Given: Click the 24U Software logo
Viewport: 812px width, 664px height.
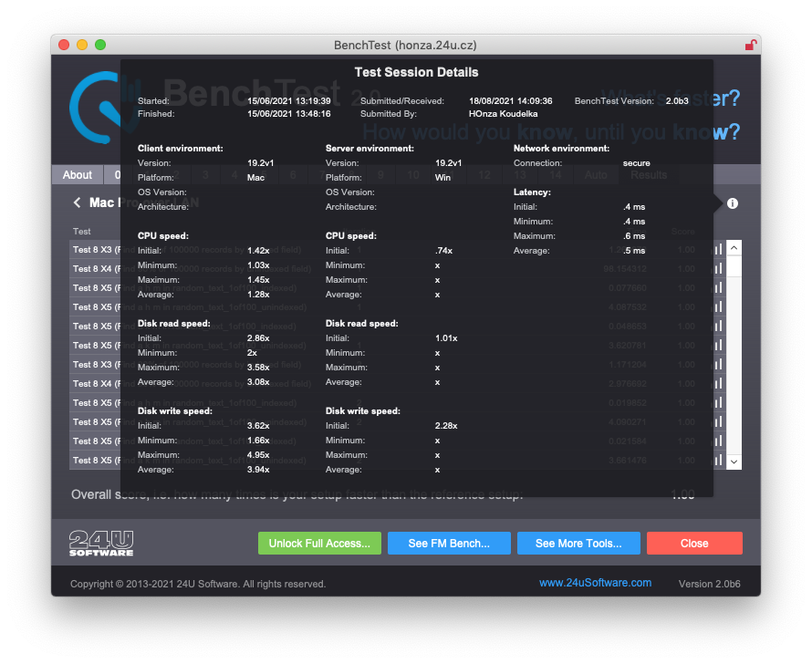Looking at the screenshot, I should coord(101,544).
